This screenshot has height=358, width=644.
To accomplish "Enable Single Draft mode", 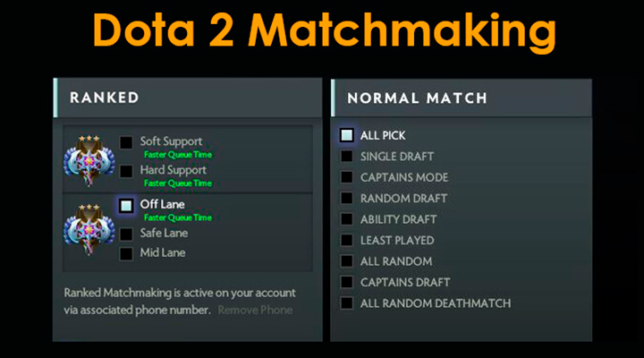I will coord(347,157).
